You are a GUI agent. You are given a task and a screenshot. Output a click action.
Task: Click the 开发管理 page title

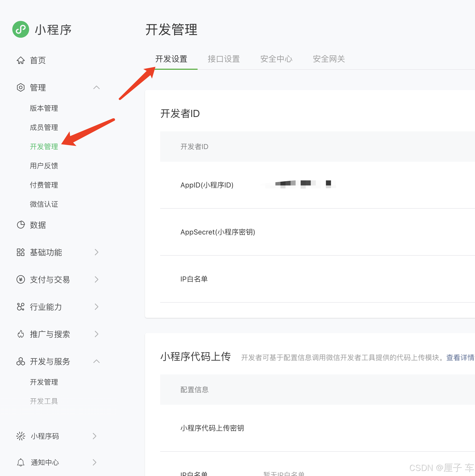(x=171, y=30)
